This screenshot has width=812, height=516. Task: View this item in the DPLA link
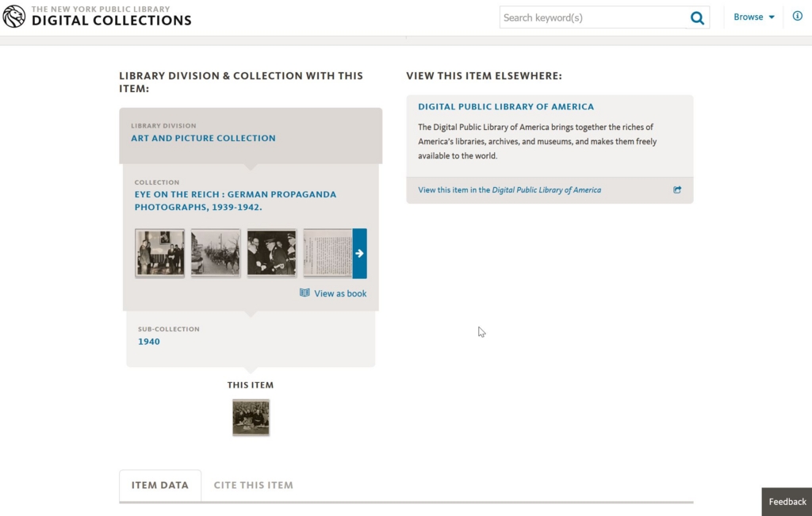[510, 190]
